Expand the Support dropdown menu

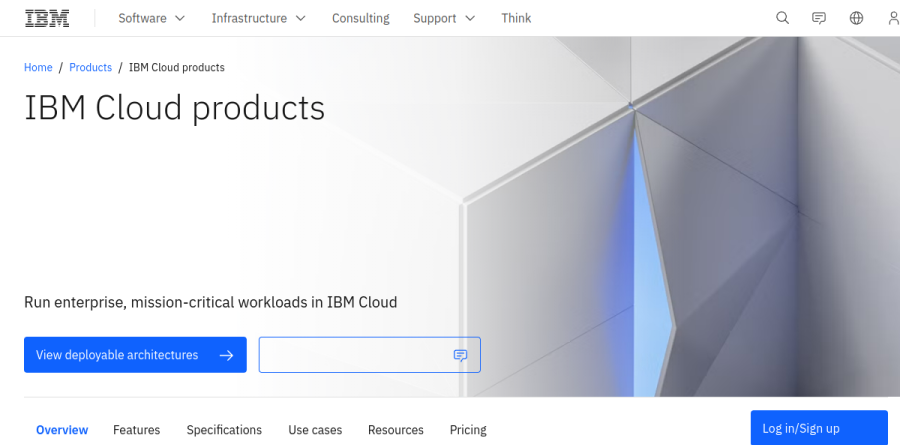click(444, 18)
